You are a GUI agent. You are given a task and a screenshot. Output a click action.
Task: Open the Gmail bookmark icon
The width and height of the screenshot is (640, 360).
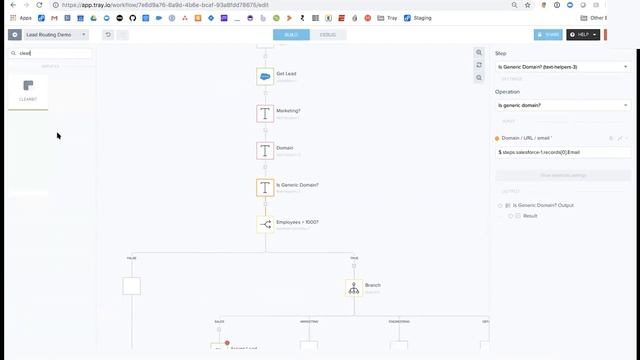click(x=54, y=18)
